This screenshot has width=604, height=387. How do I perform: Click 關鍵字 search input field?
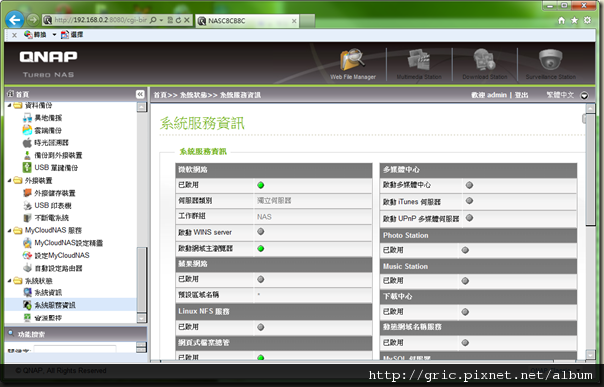point(75,349)
